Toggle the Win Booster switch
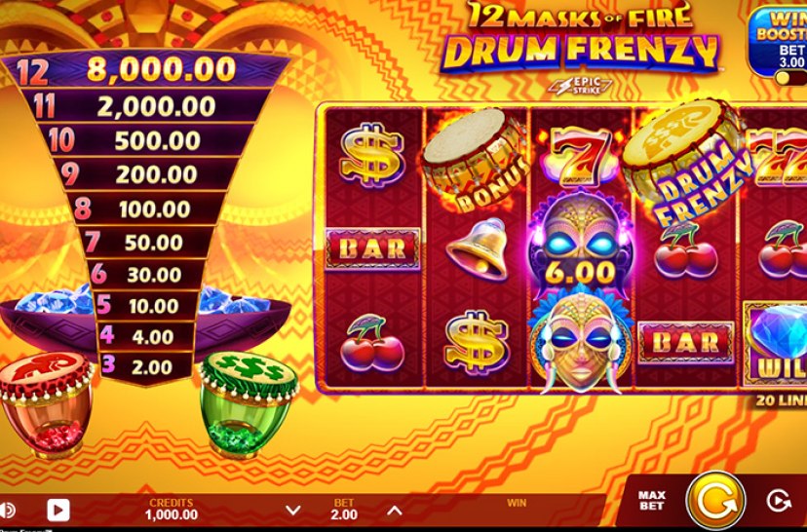807x532 pixels. pos(791,78)
